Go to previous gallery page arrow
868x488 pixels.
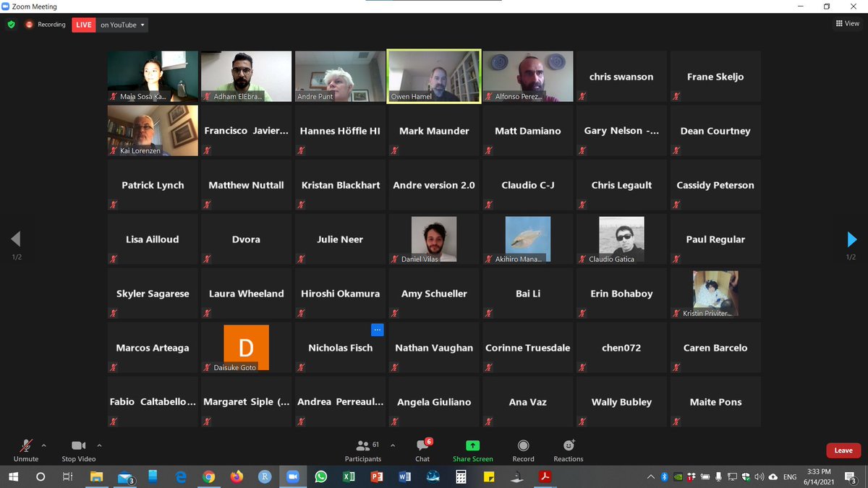tap(16, 239)
